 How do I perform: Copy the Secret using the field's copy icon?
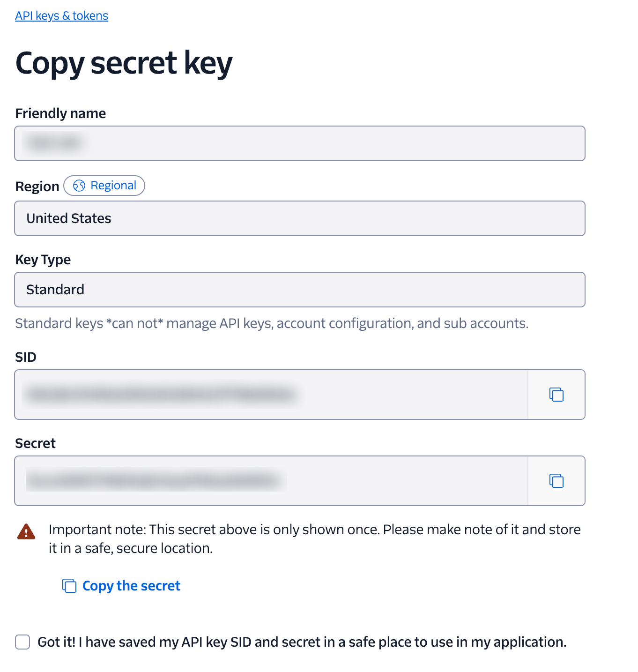click(556, 481)
